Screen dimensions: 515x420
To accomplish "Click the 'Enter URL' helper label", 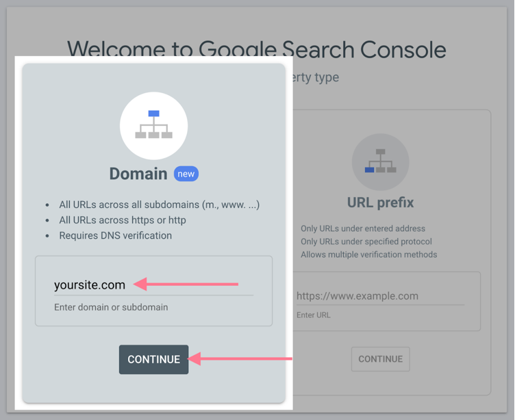I will (314, 315).
